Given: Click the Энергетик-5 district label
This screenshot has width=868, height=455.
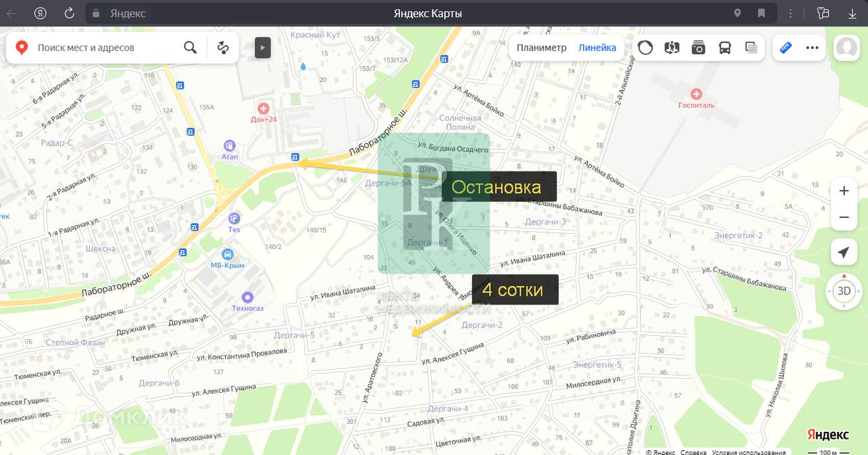Looking at the screenshot, I should (x=597, y=365).
